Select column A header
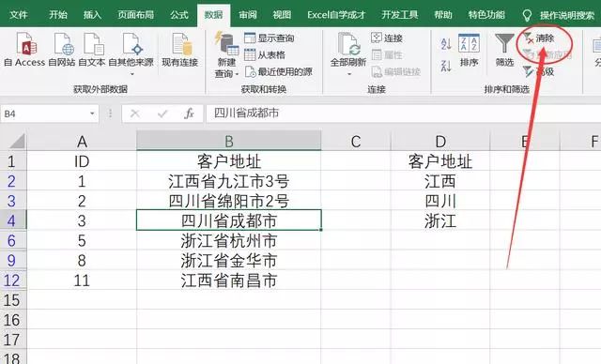 (82, 142)
